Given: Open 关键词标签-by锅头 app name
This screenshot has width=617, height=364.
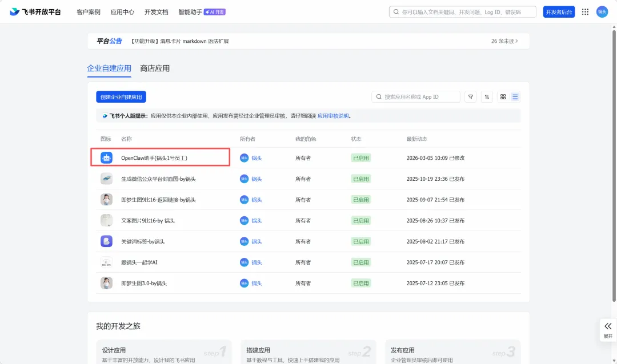Looking at the screenshot, I should click(x=143, y=241).
